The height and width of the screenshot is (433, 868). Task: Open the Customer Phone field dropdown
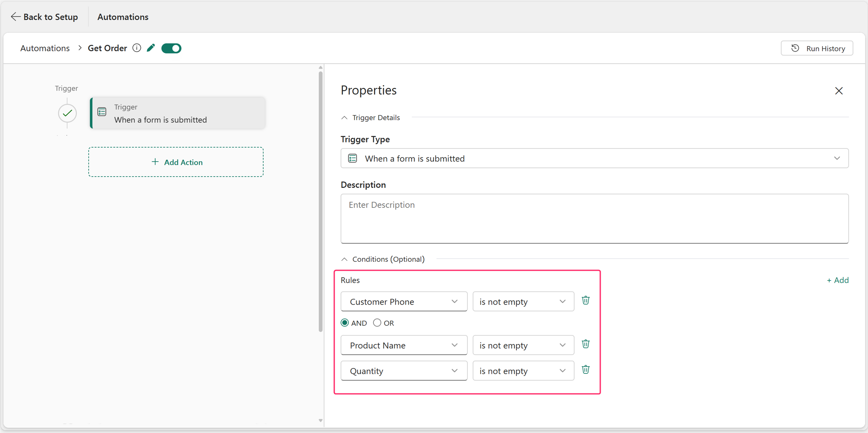click(404, 302)
